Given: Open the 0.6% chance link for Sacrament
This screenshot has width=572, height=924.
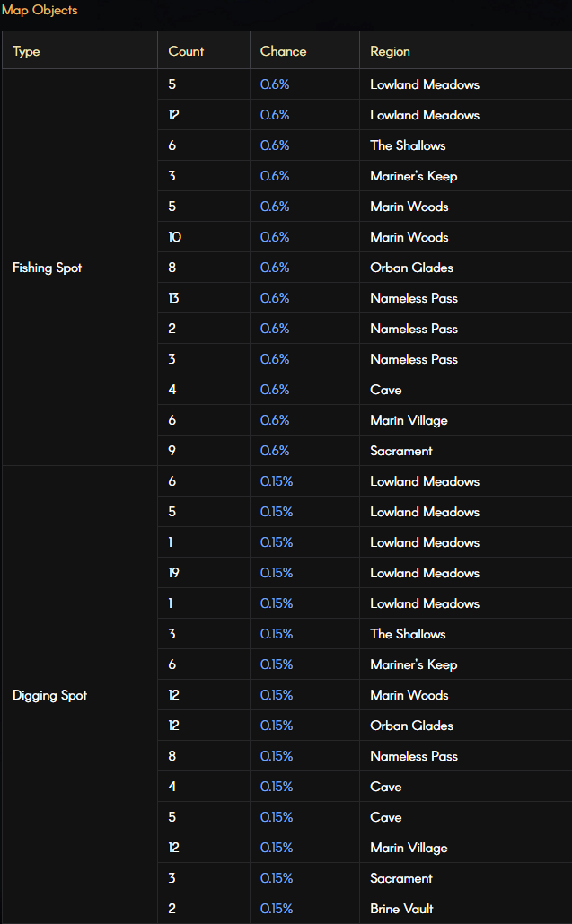Looking at the screenshot, I should click(x=275, y=451).
